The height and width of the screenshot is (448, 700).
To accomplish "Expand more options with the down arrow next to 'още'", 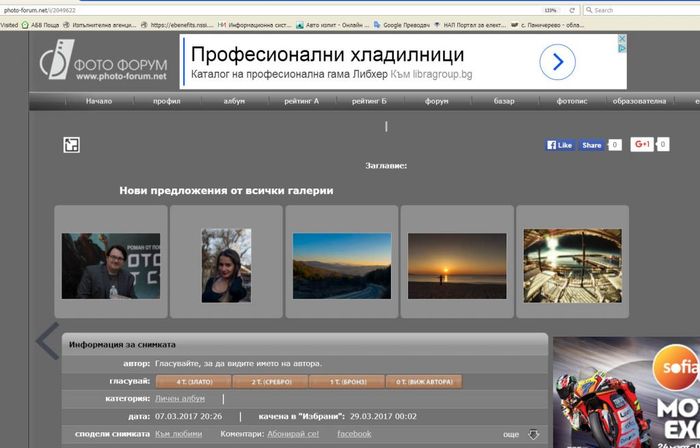I will point(533,434).
